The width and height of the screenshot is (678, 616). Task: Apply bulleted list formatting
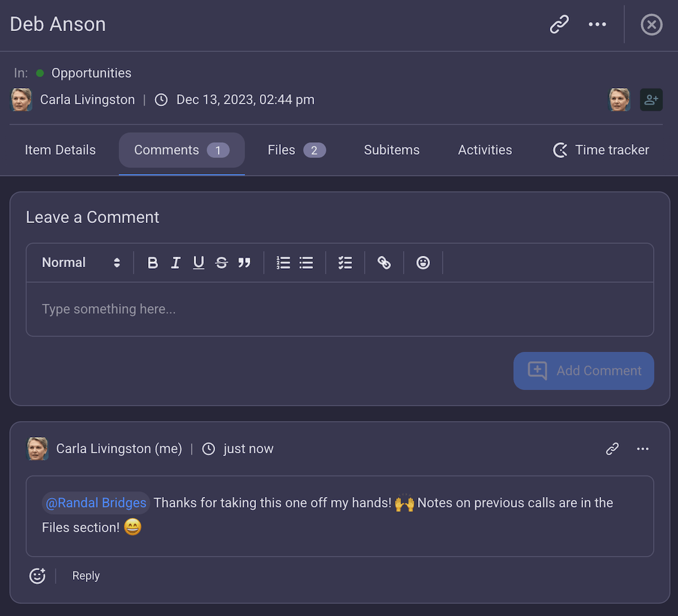point(306,263)
